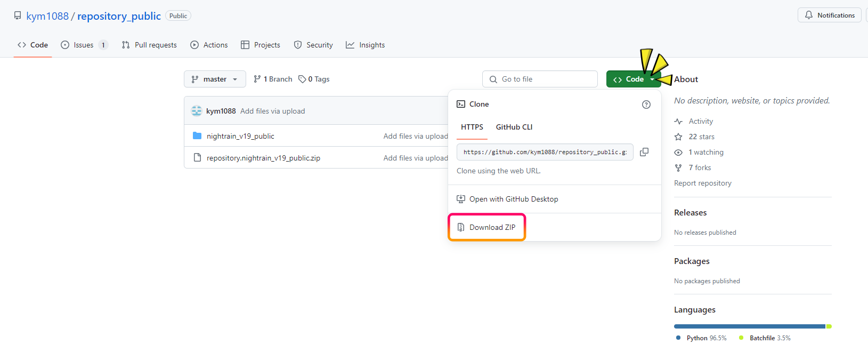The image size is (868, 360).
Task: Open the Pull requests tab
Action: (x=149, y=45)
